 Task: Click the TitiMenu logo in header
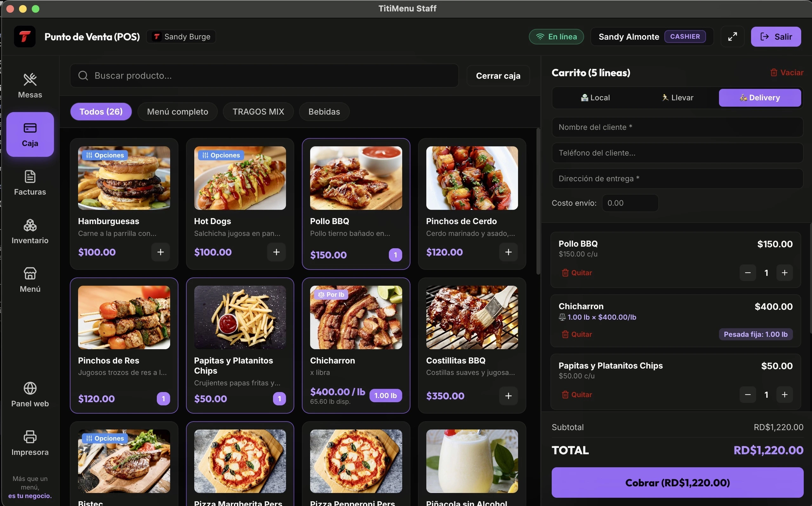coord(24,37)
